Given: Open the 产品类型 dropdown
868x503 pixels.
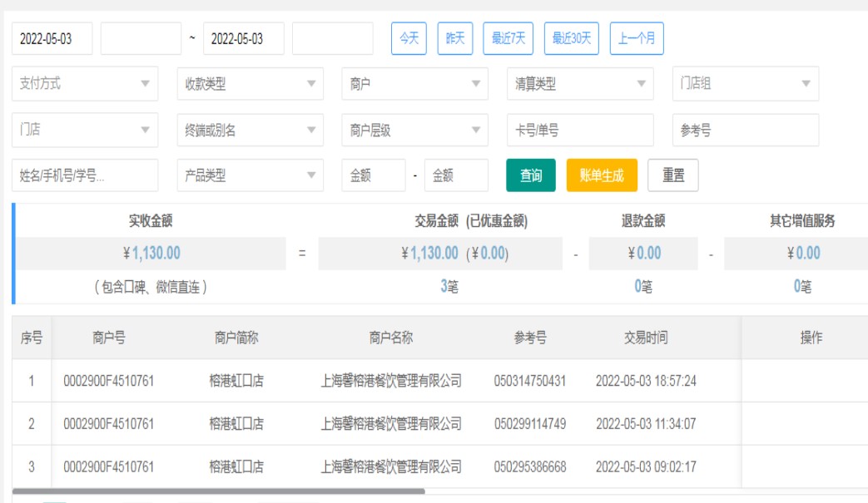Looking at the screenshot, I should point(250,176).
